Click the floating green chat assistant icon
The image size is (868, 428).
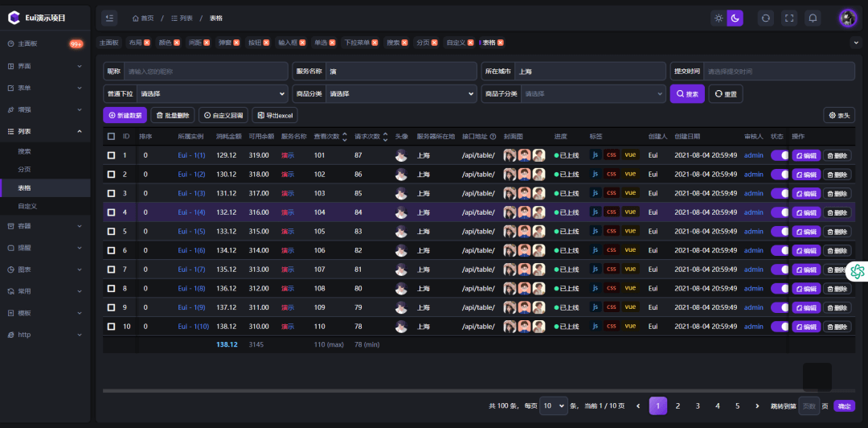click(x=858, y=271)
